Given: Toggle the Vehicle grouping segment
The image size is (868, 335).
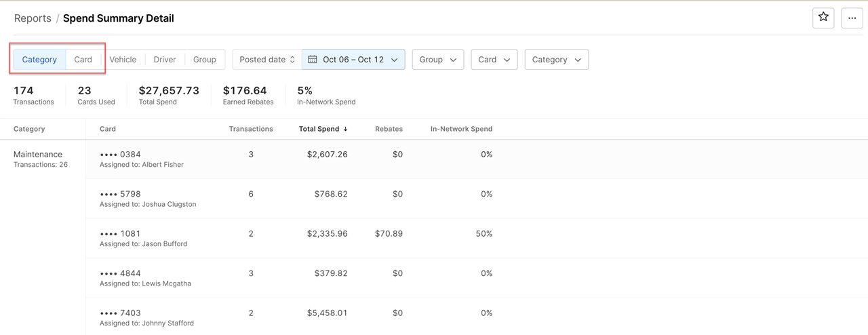Looking at the screenshot, I should tap(123, 60).
